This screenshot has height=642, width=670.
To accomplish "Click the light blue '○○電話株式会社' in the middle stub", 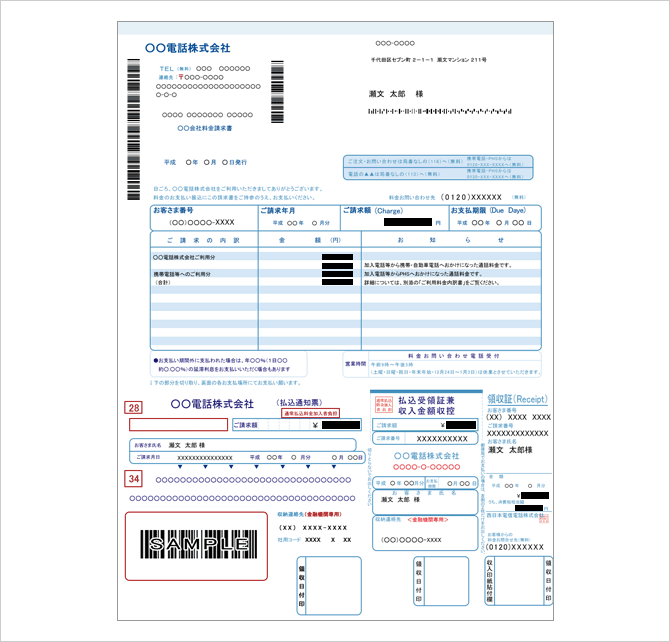I will (426, 456).
